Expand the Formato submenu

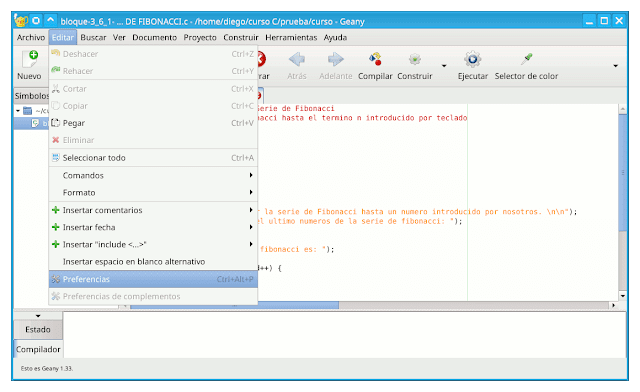click(153, 192)
